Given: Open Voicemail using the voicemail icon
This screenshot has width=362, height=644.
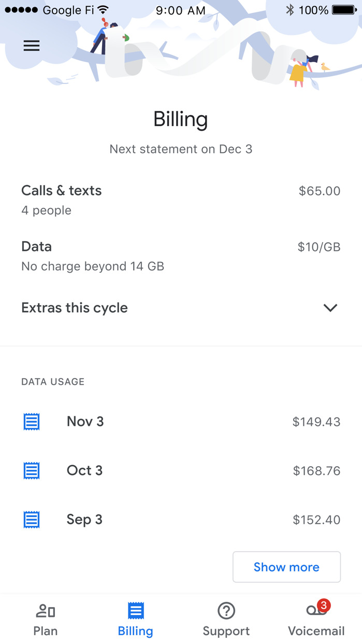Looking at the screenshot, I should 316,611.
